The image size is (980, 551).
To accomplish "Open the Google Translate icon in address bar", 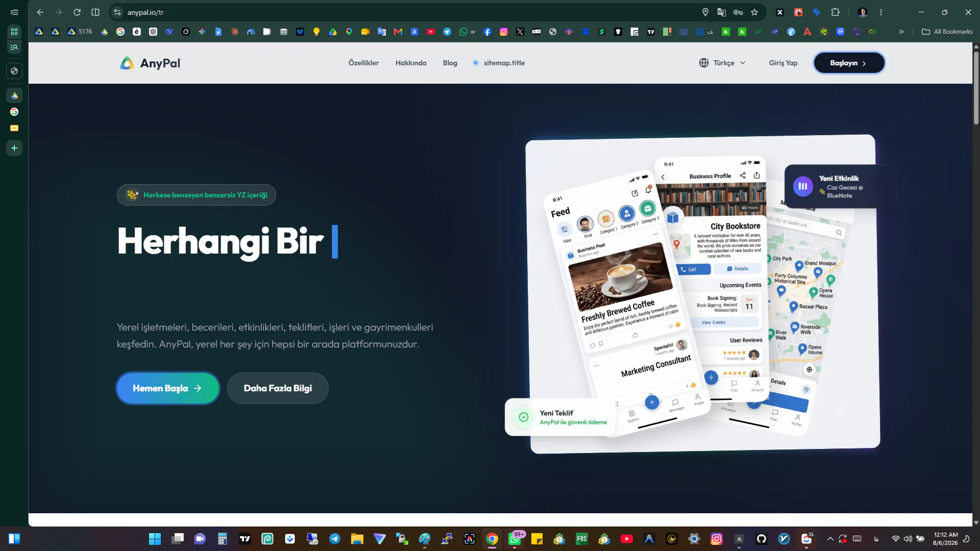I will [722, 12].
